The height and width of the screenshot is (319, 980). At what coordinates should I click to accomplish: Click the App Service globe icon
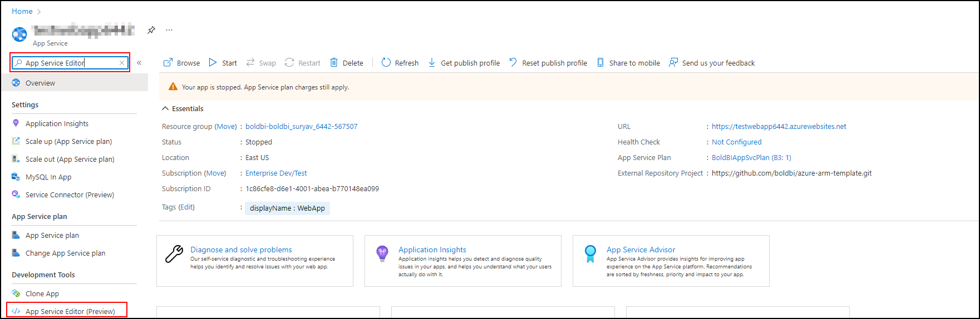pyautogui.click(x=19, y=34)
